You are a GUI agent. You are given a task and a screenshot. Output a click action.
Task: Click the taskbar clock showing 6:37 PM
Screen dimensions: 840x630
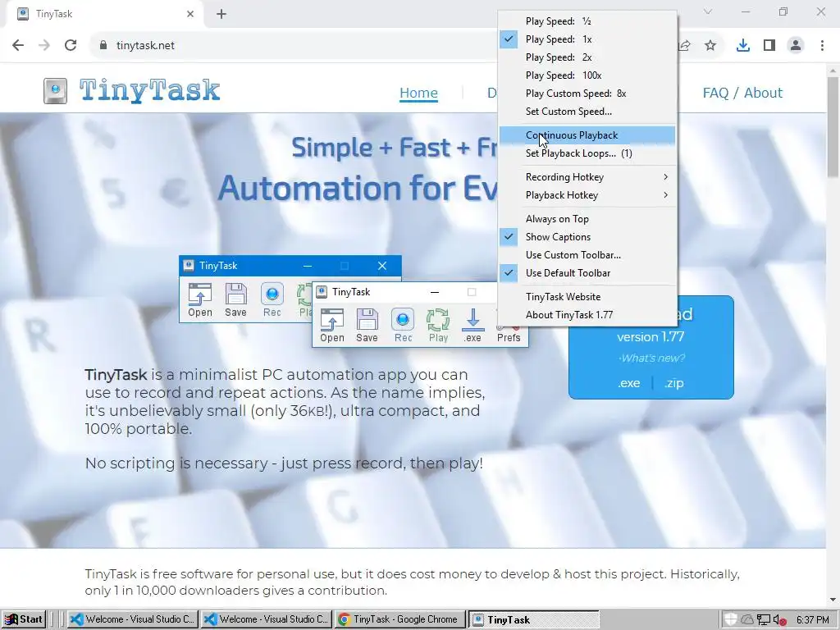812,620
